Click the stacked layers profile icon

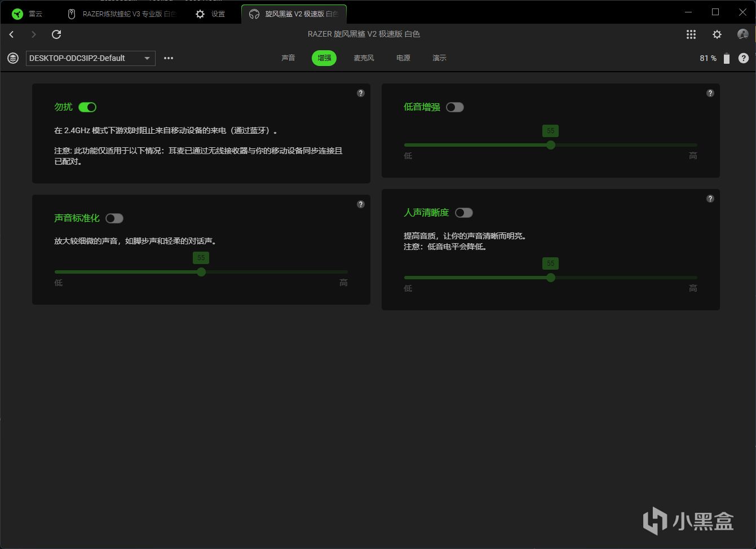[x=13, y=58]
